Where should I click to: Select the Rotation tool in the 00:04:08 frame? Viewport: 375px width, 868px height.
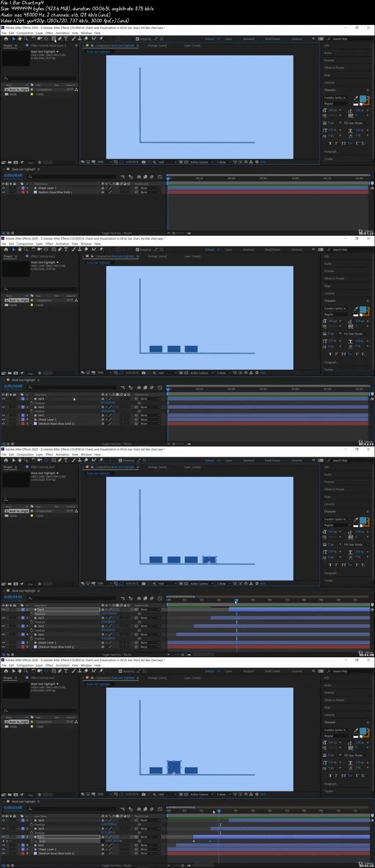coord(34,460)
